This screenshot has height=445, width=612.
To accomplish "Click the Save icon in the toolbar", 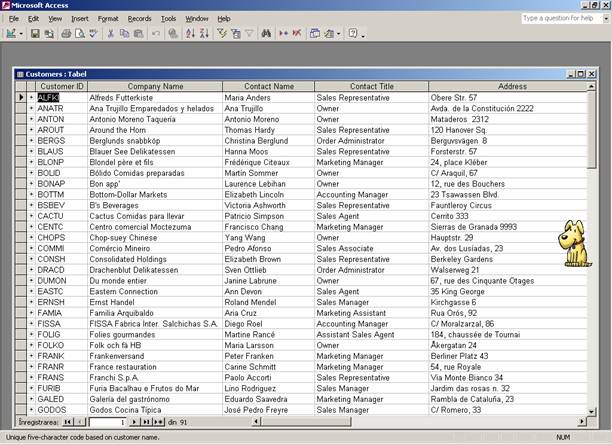I will pos(35,34).
